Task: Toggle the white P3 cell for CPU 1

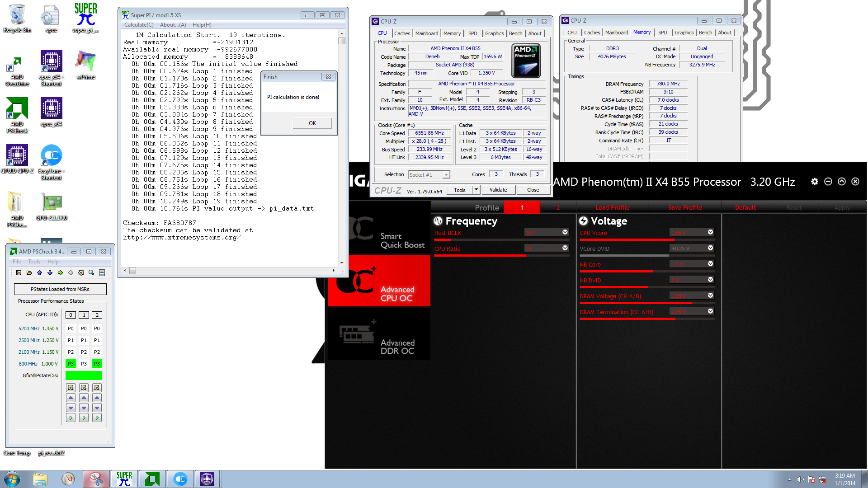Action: pos(84,364)
